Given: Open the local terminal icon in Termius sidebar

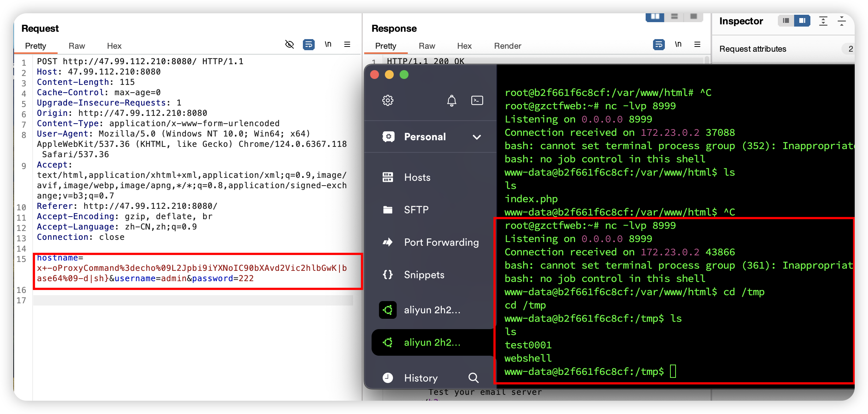Looking at the screenshot, I should coord(477,100).
